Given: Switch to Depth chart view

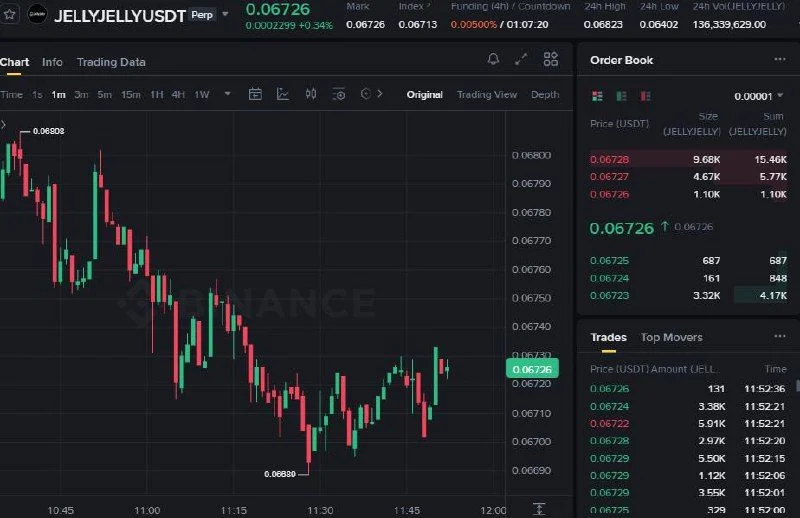Looking at the screenshot, I should [545, 95].
